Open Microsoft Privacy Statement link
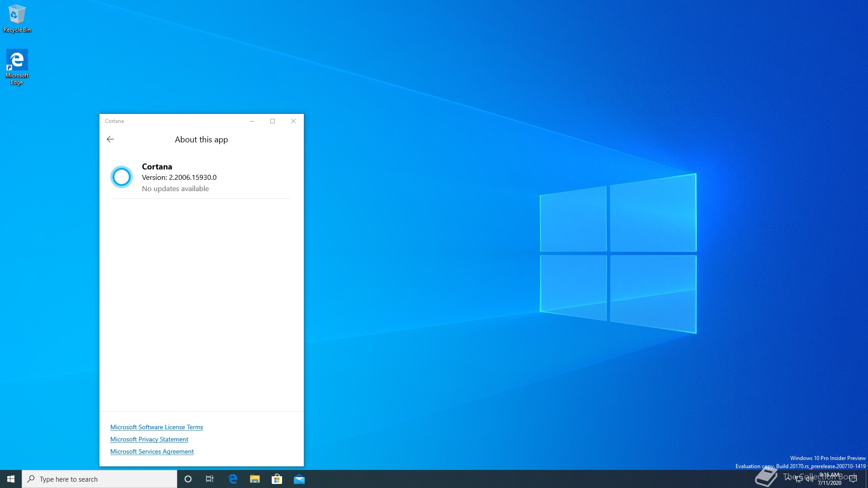This screenshot has height=488, width=868. pos(149,439)
